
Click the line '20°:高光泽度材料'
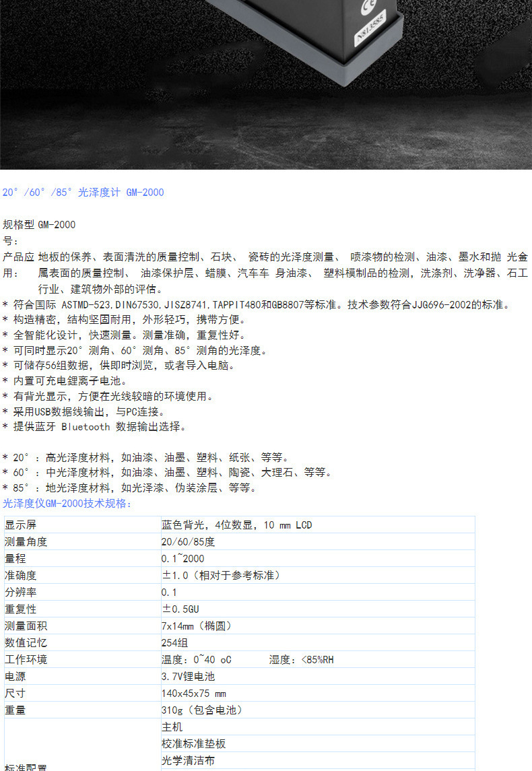(x=145, y=457)
